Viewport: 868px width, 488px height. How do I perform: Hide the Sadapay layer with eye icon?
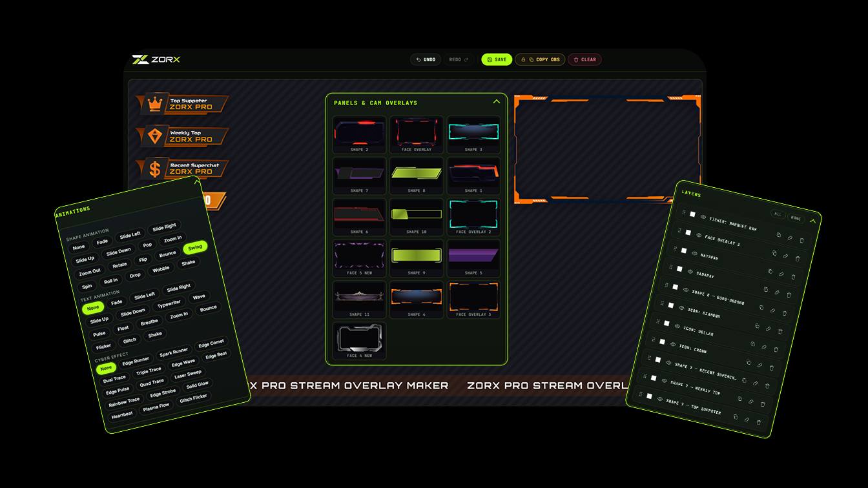click(690, 271)
